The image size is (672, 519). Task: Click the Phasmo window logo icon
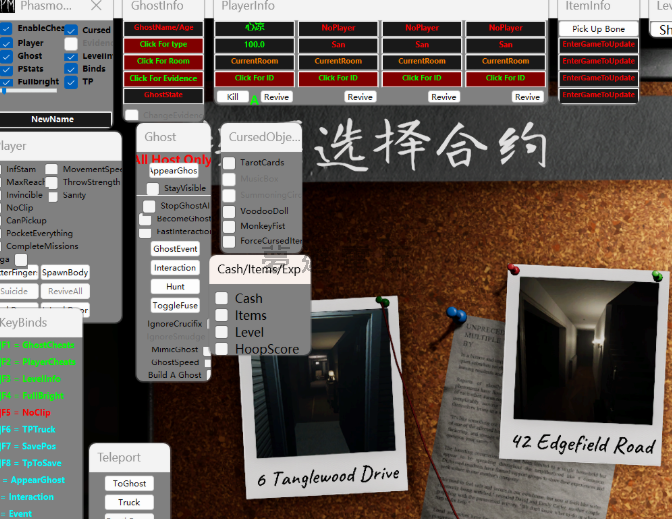point(7,6)
